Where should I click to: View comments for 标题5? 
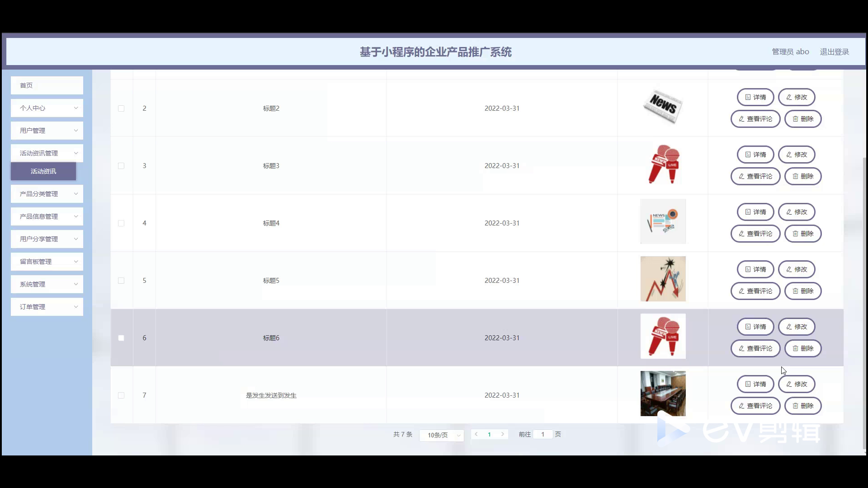click(755, 291)
